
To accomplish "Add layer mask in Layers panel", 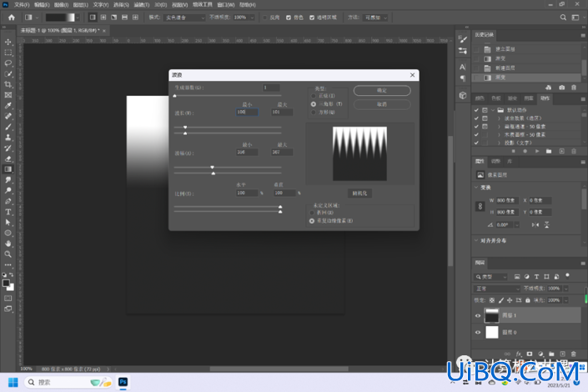I will point(530,354).
